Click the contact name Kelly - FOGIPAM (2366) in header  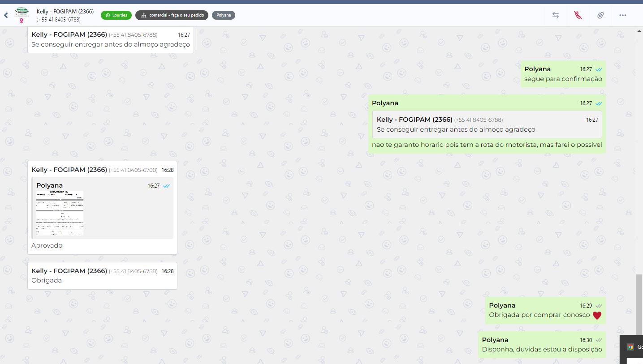coord(65,12)
